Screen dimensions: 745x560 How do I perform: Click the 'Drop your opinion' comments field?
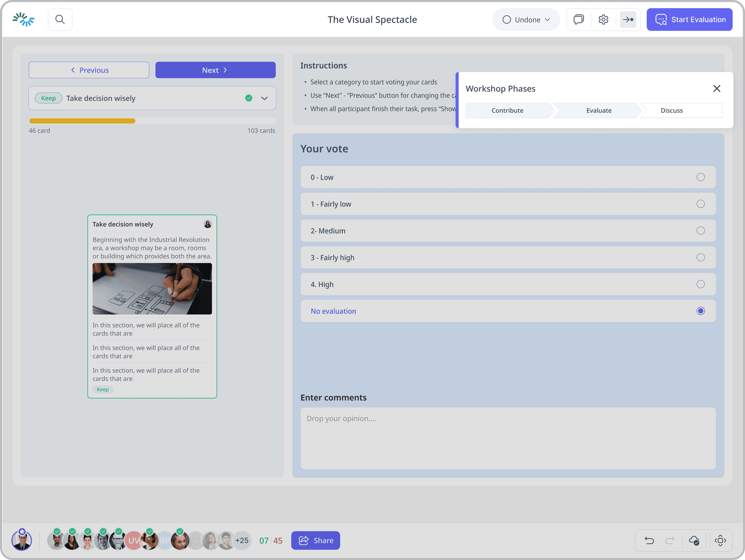[508, 438]
